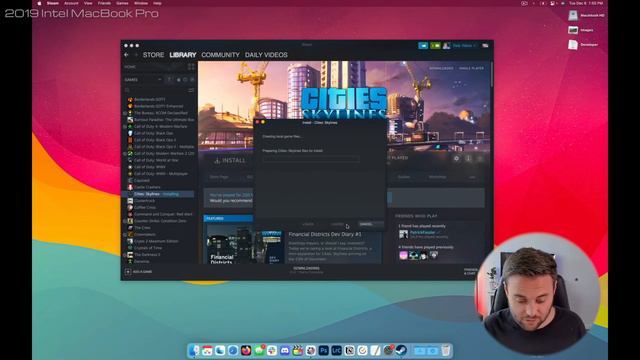Launch Lightroom Classic from the dock
This screenshot has height=360, width=640.
337,350
